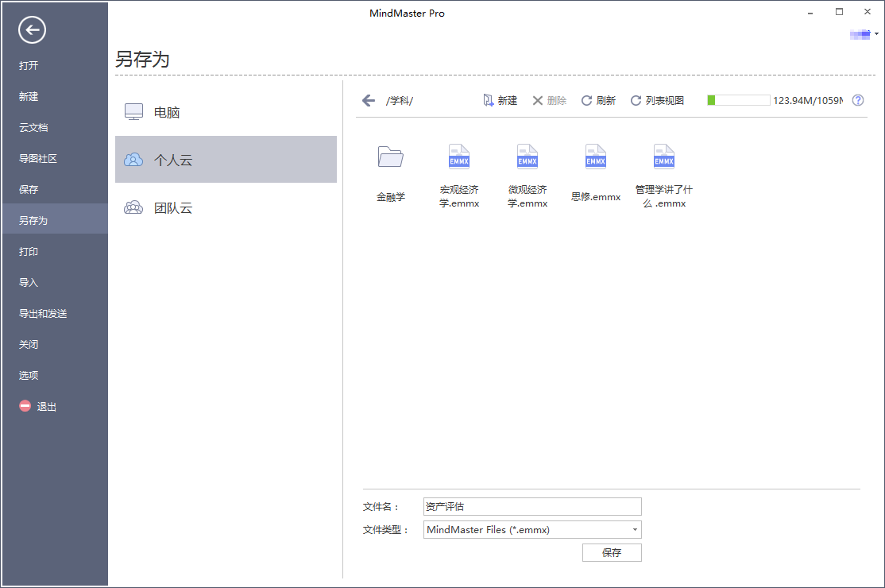Open 导图社区 from the sidebar

point(38,159)
